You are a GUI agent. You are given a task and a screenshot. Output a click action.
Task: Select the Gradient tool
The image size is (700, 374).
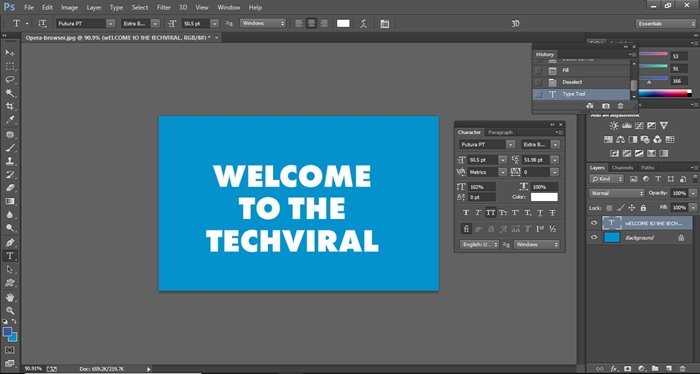click(x=10, y=201)
